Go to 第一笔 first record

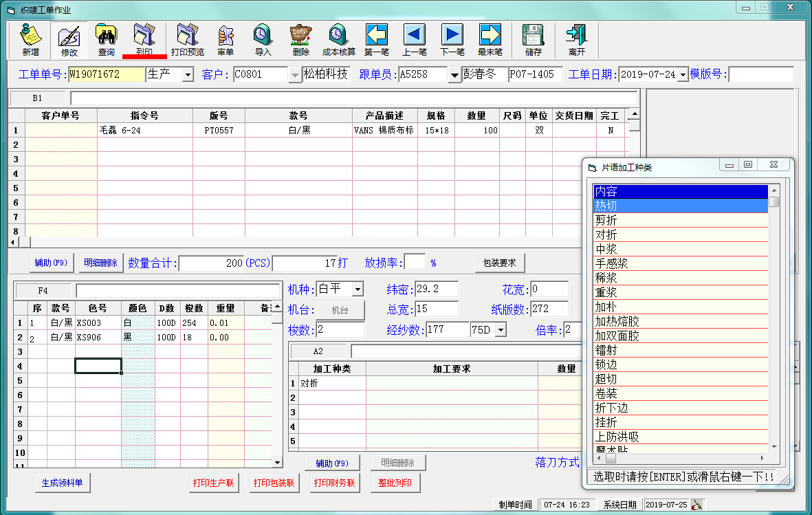click(x=377, y=40)
